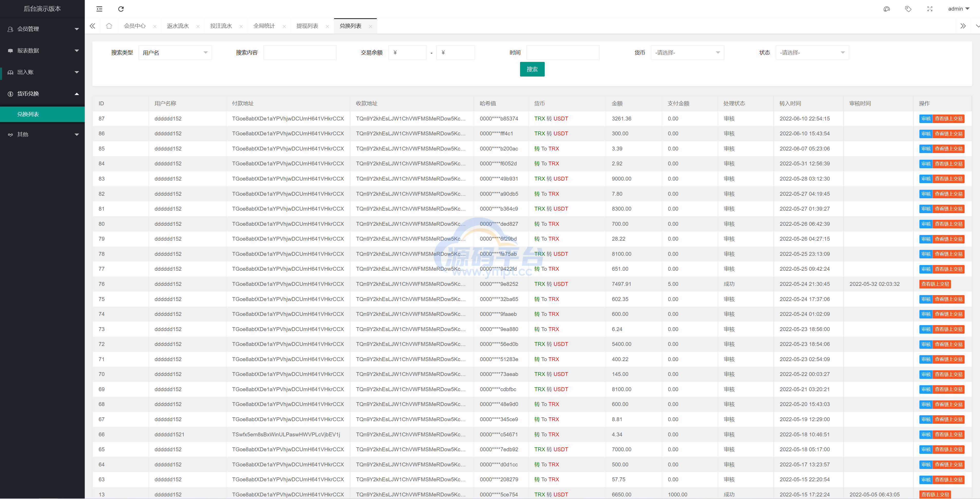Click 成功 status in row 76
The height and width of the screenshot is (499, 980).
point(729,284)
